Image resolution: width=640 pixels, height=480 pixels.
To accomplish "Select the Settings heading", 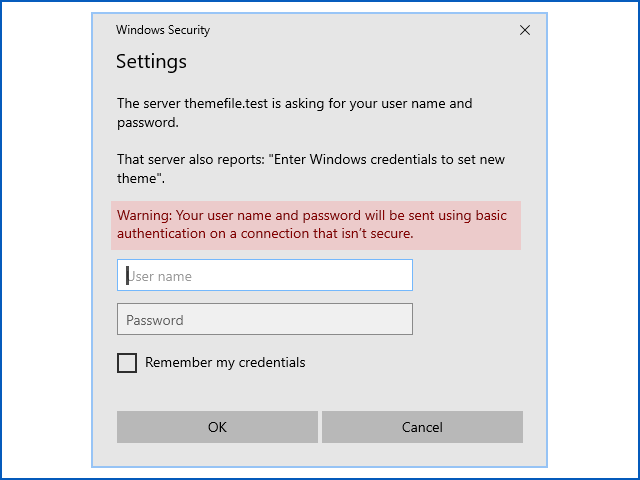I will point(151,62).
